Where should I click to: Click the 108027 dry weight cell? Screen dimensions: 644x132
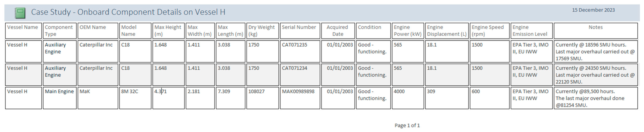click(x=262, y=98)
